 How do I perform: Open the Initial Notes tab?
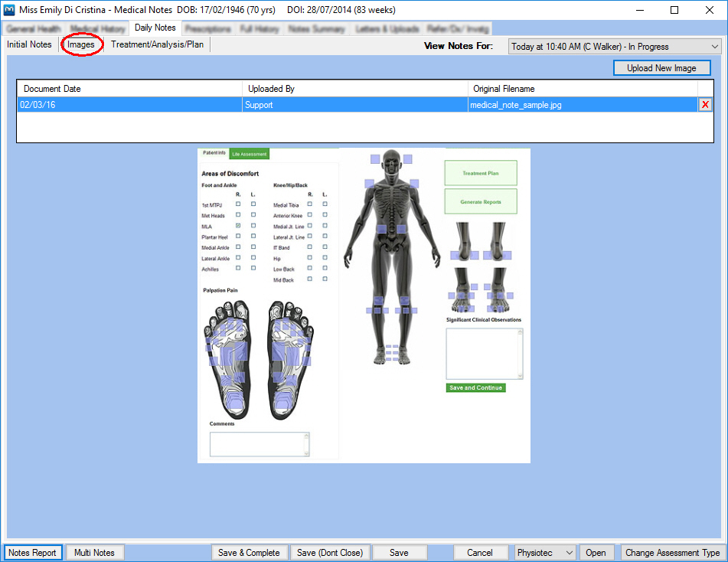pyautogui.click(x=30, y=44)
